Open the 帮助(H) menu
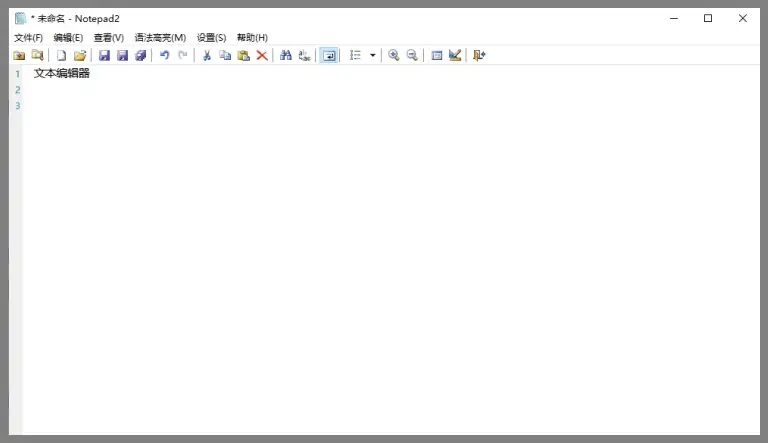The image size is (768, 443). [252, 38]
